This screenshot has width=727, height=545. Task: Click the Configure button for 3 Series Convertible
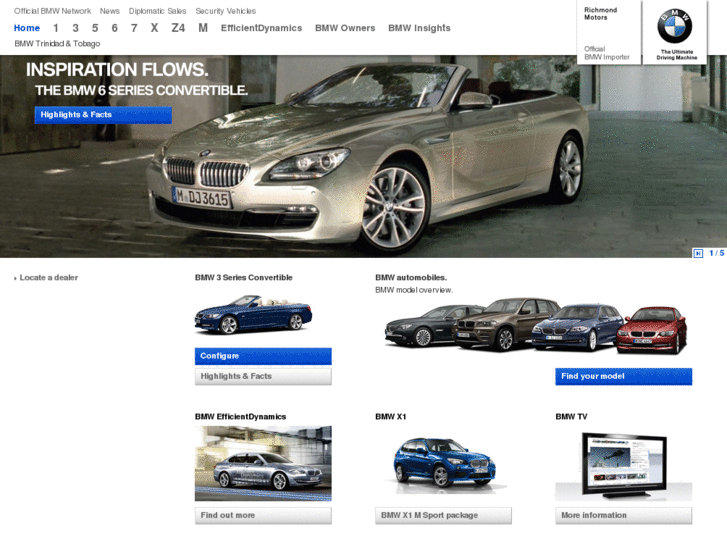tap(263, 356)
